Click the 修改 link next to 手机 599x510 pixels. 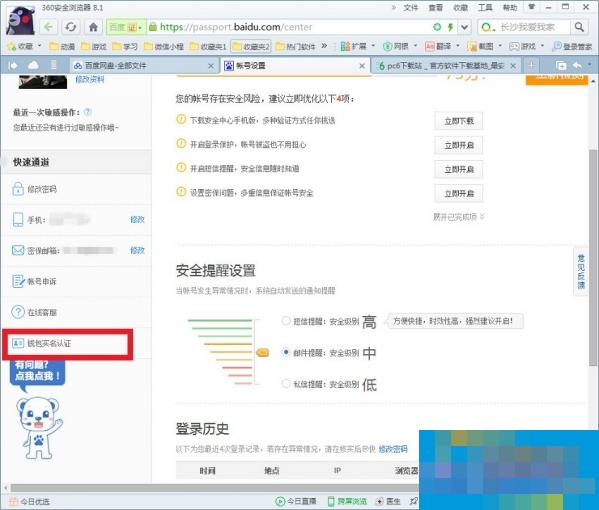pyautogui.click(x=138, y=220)
